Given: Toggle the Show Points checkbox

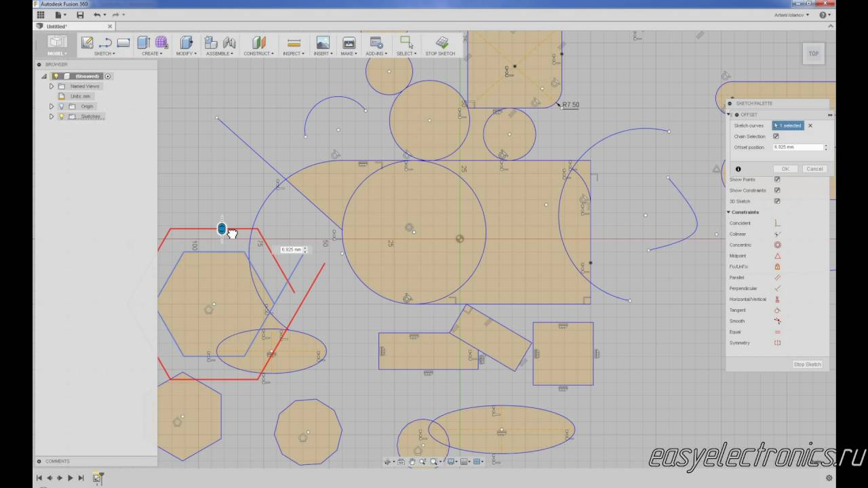Looking at the screenshot, I should tap(777, 180).
